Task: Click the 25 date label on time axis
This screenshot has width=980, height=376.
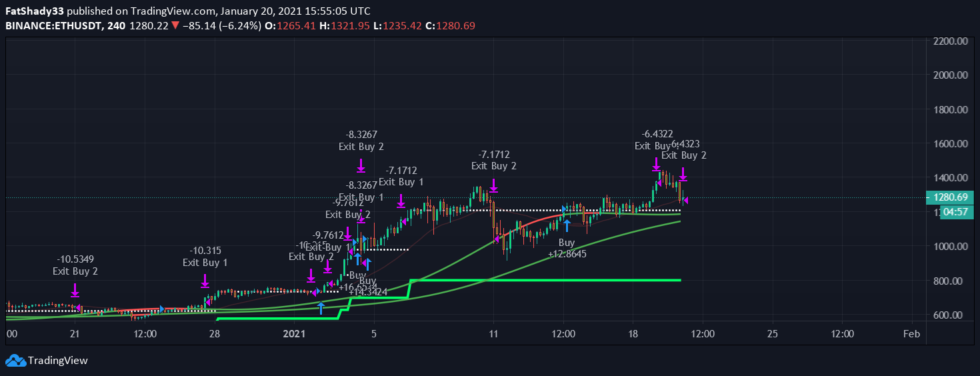Action: [772, 333]
